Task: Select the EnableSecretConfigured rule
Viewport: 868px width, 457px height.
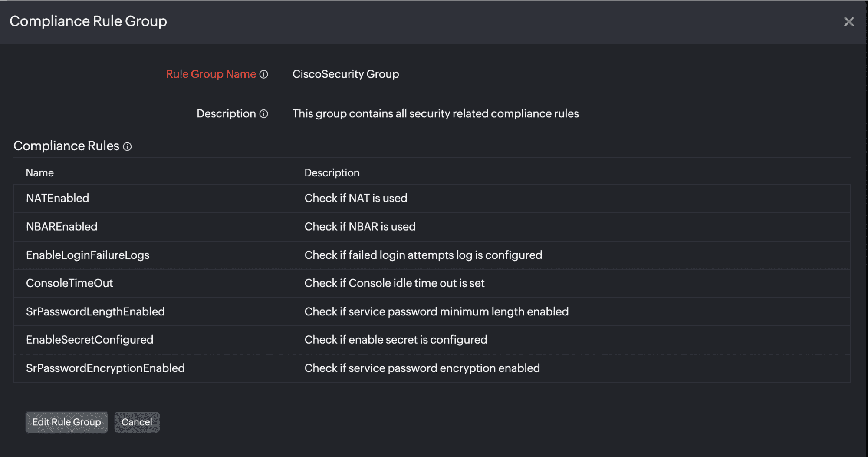Action: pyautogui.click(x=90, y=340)
